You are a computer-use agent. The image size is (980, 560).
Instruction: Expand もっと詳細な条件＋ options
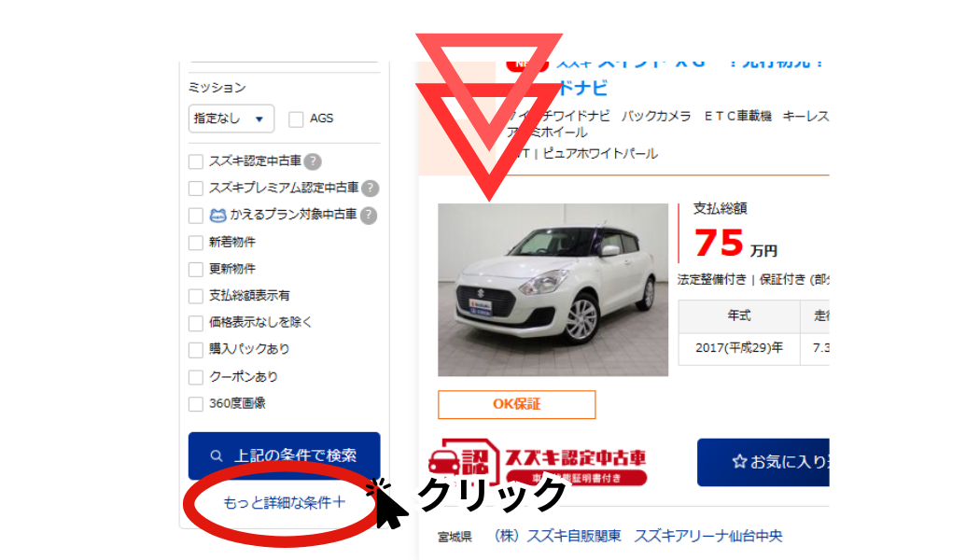[x=284, y=503]
